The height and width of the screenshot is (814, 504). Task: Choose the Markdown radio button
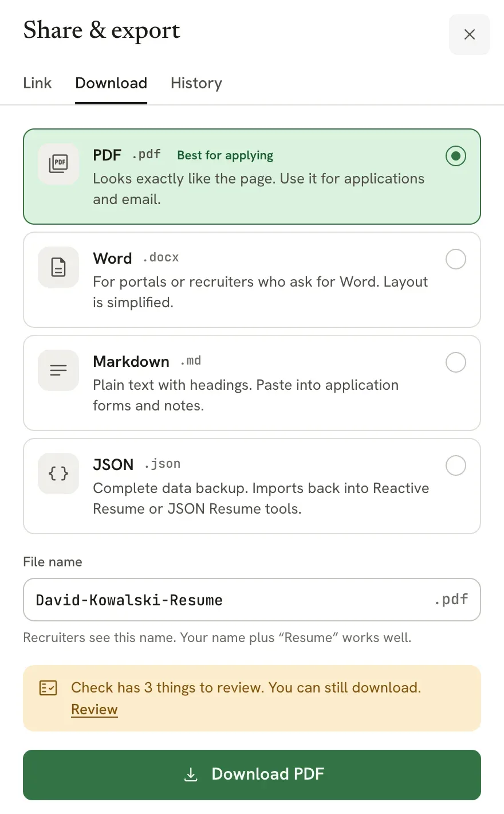pyautogui.click(x=456, y=362)
